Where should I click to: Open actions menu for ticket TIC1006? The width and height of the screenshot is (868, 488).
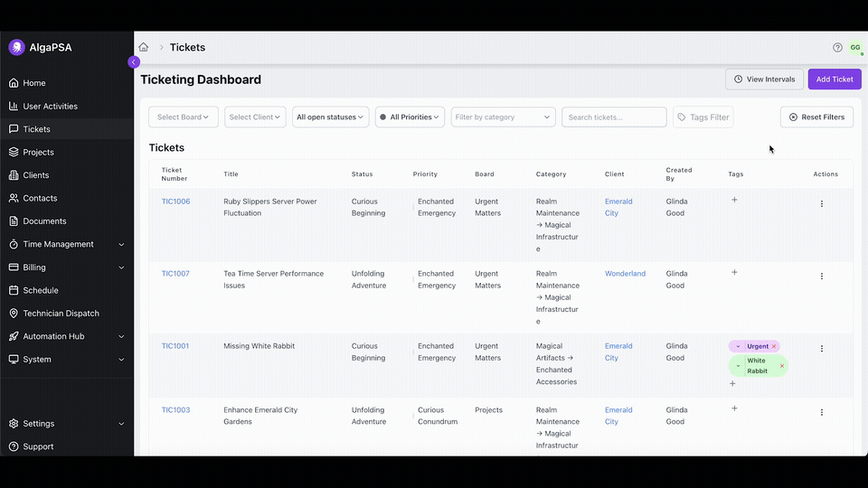coord(821,204)
